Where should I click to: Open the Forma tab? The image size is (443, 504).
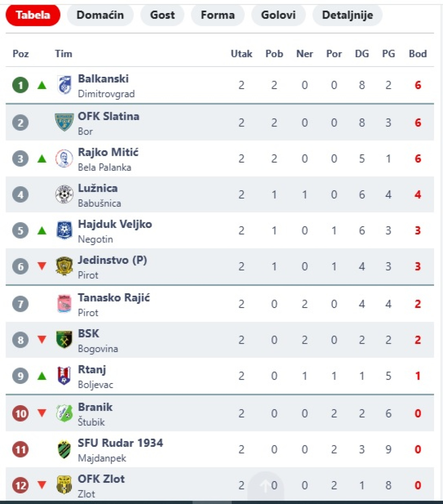[x=218, y=15]
